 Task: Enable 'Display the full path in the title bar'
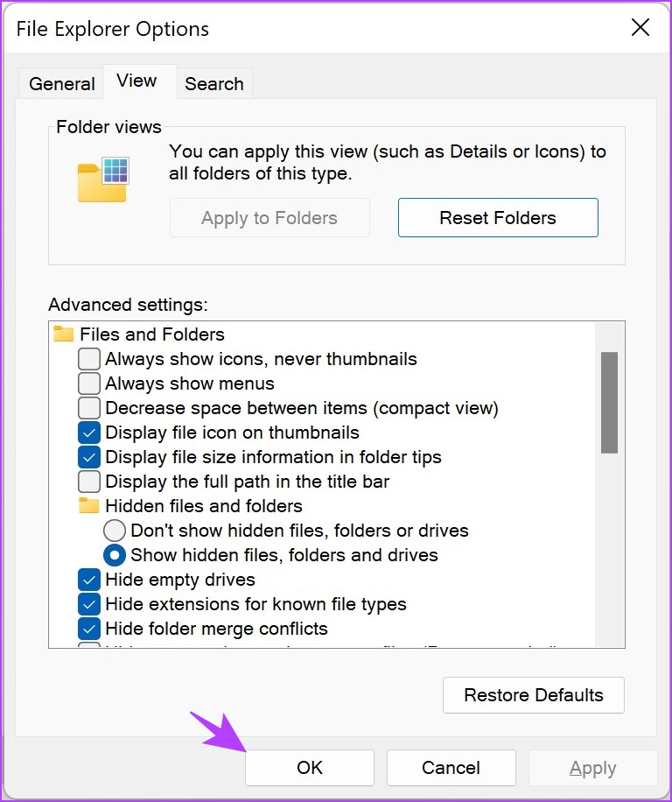[88, 482]
